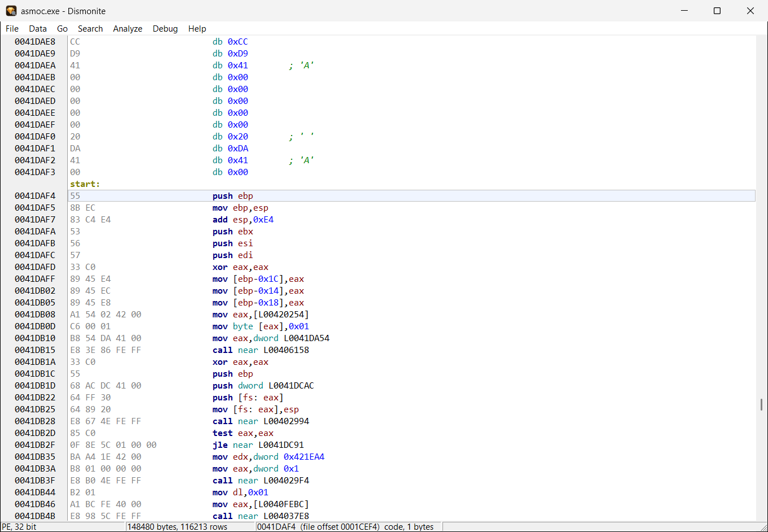Click 'db 0xCC' at address 0041DAE8
The image size is (768, 532).
pos(230,42)
